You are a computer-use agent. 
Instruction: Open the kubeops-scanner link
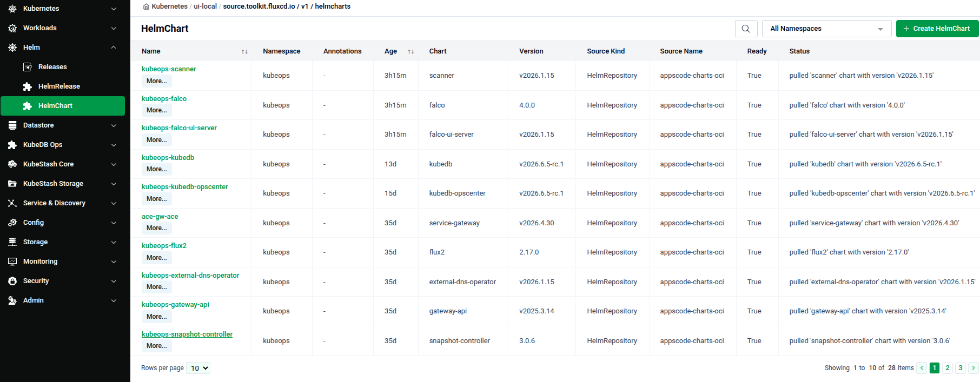[169, 69]
